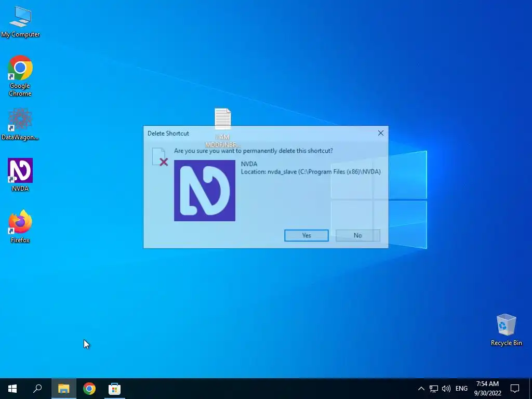Image resolution: width=532 pixels, height=399 pixels.
Task: Click the dialog's confirmation question text
Action: click(254, 151)
